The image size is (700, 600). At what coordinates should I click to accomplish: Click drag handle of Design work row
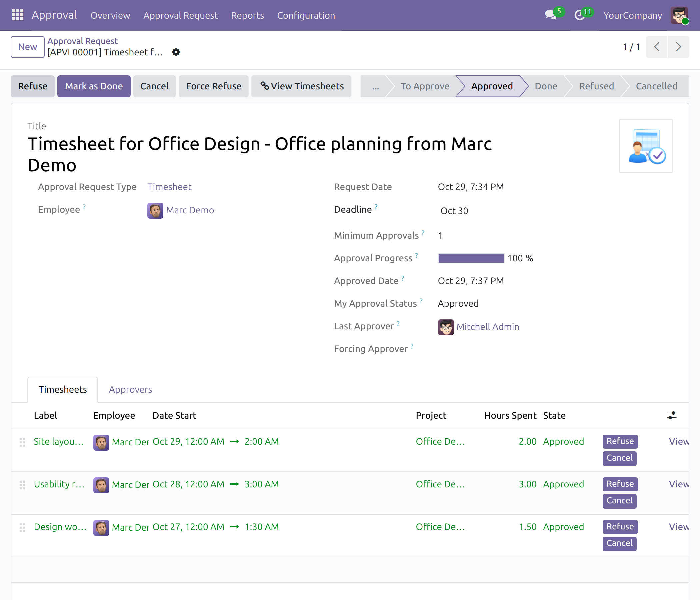click(22, 527)
